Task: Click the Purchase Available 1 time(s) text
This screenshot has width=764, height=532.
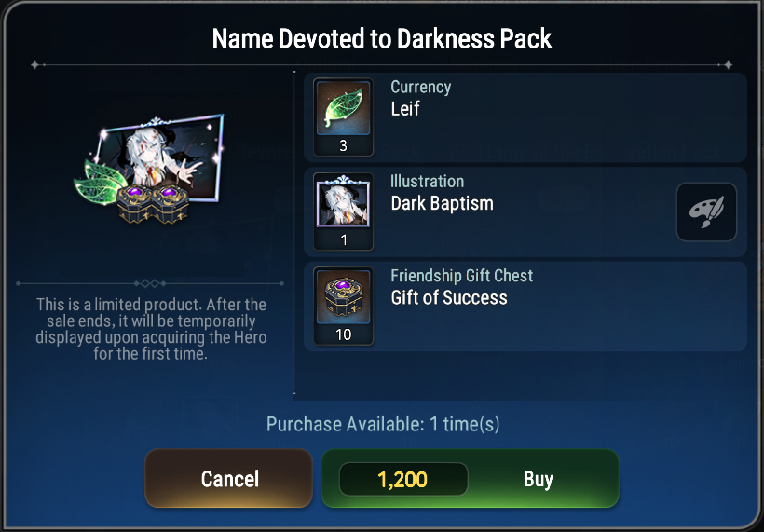Action: (383, 424)
